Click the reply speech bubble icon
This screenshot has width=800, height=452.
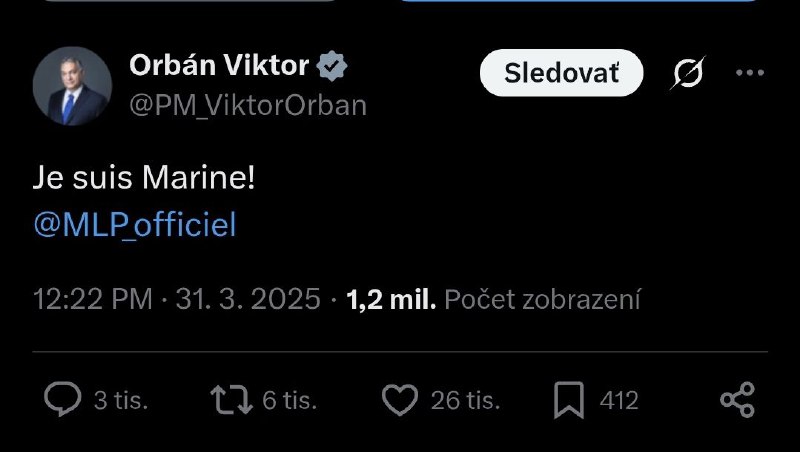pos(63,401)
